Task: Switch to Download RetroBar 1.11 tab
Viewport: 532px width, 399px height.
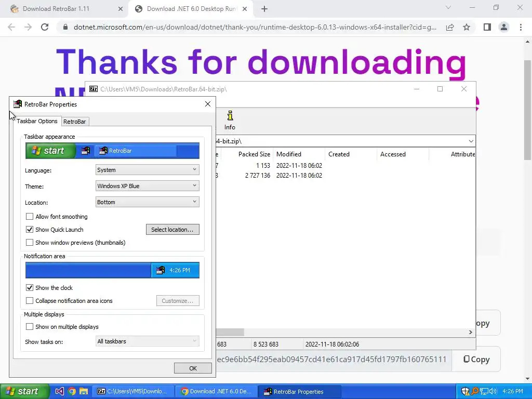Action: click(x=64, y=9)
